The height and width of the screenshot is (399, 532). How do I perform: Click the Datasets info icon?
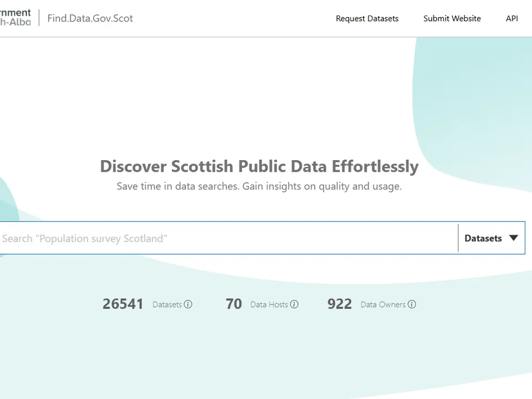tap(188, 304)
